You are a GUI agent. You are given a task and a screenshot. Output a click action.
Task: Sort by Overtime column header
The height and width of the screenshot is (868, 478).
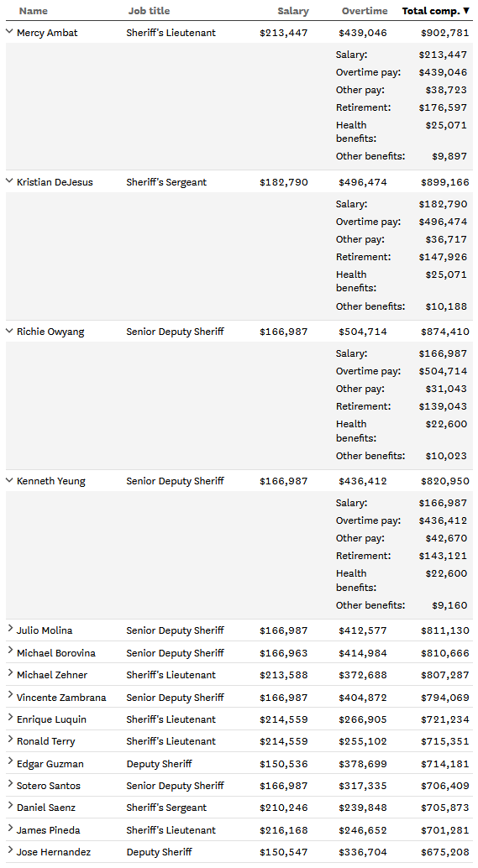click(365, 11)
